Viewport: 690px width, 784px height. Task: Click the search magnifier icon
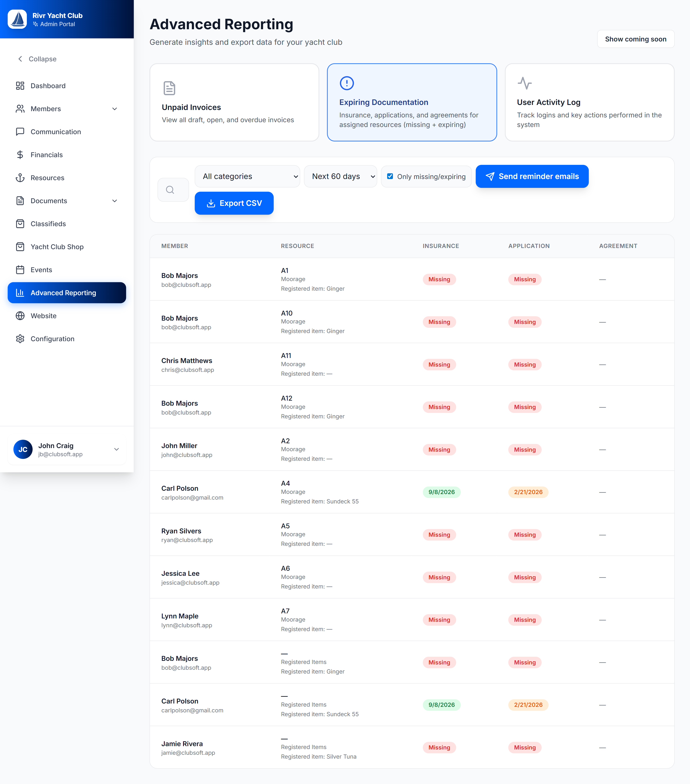click(x=170, y=190)
